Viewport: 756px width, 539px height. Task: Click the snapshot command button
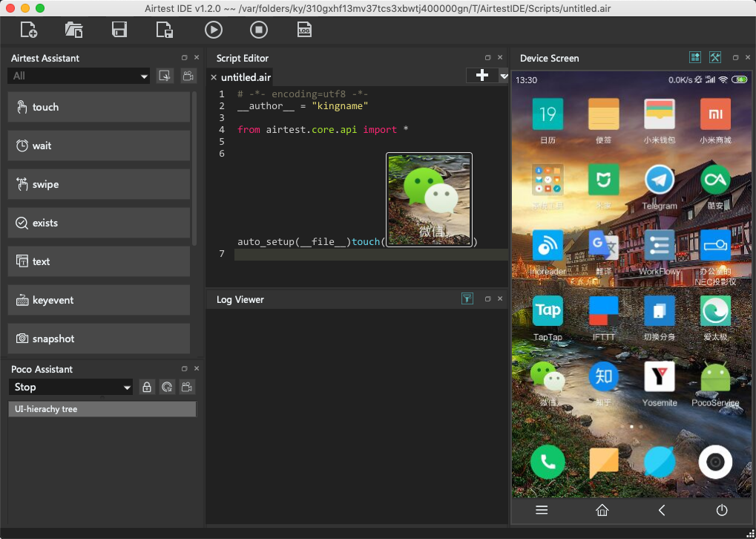99,339
